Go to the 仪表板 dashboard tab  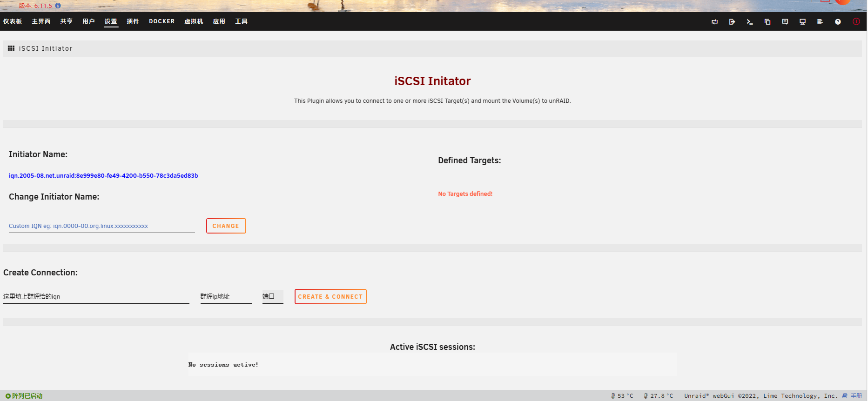(x=13, y=21)
